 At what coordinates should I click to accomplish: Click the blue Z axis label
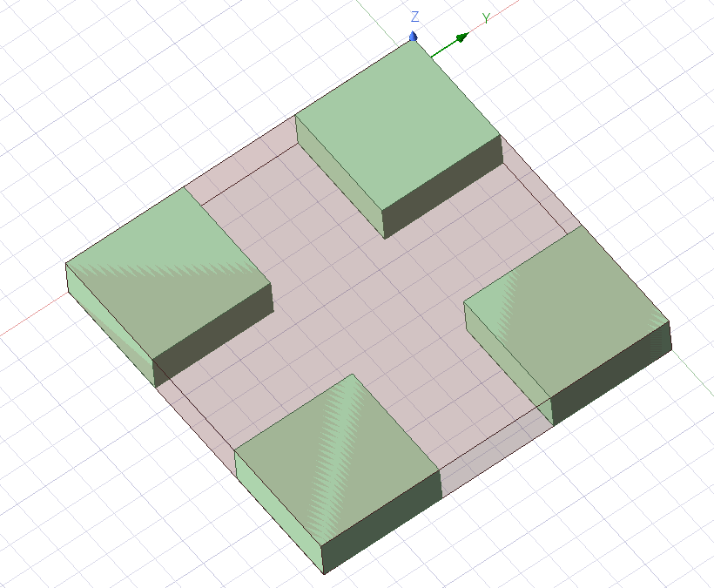(414, 17)
